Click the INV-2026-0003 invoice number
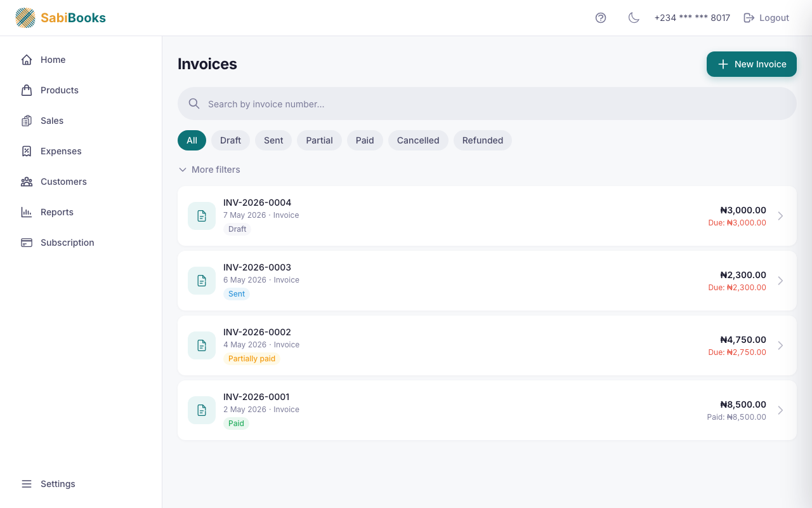This screenshot has height=508, width=812. (x=257, y=267)
